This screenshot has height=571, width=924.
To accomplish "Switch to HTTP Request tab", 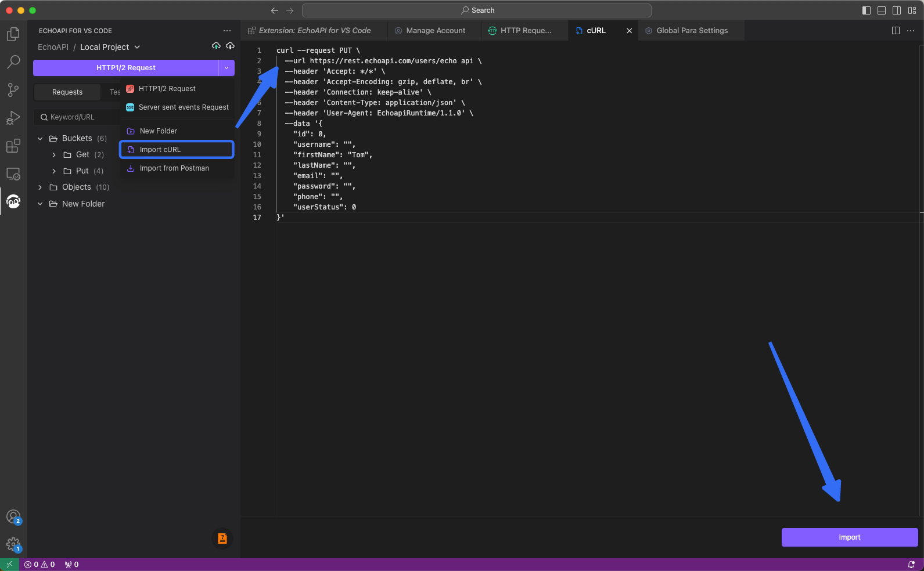I will tap(525, 31).
